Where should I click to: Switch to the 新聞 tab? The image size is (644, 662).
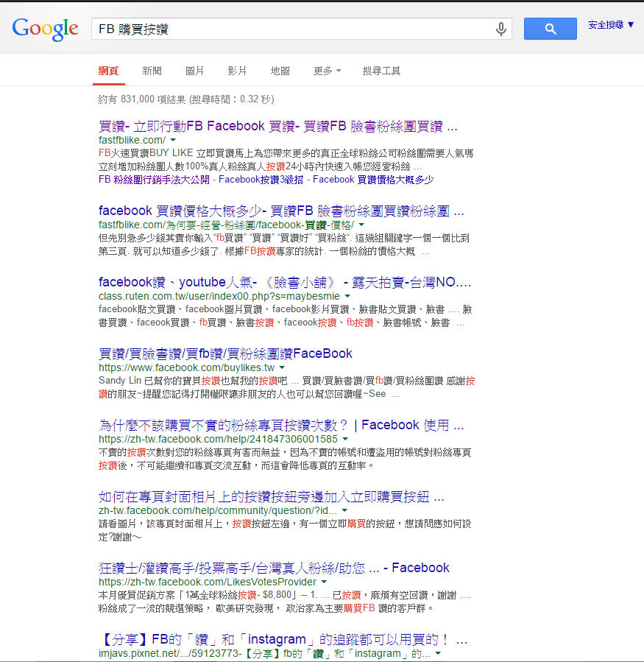[x=152, y=71]
